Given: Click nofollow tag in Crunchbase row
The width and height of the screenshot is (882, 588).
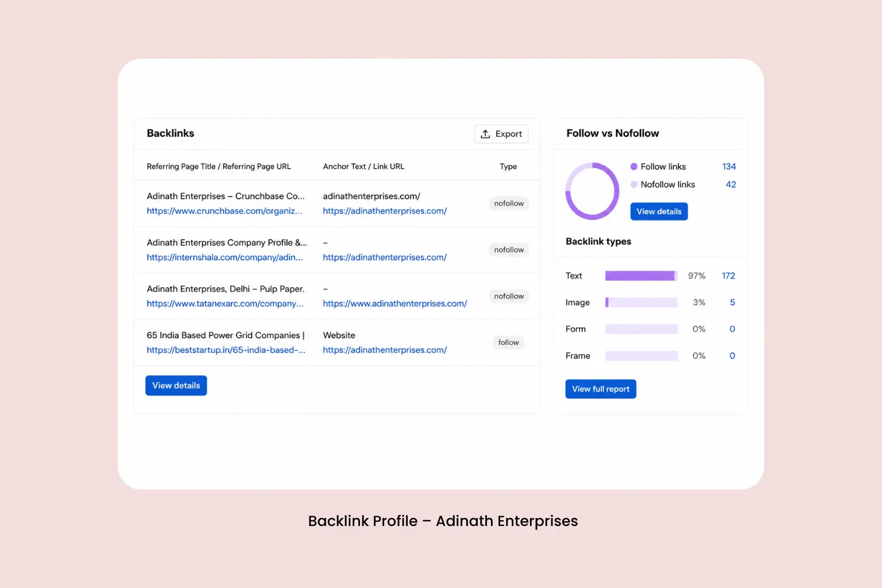Looking at the screenshot, I should (x=509, y=203).
